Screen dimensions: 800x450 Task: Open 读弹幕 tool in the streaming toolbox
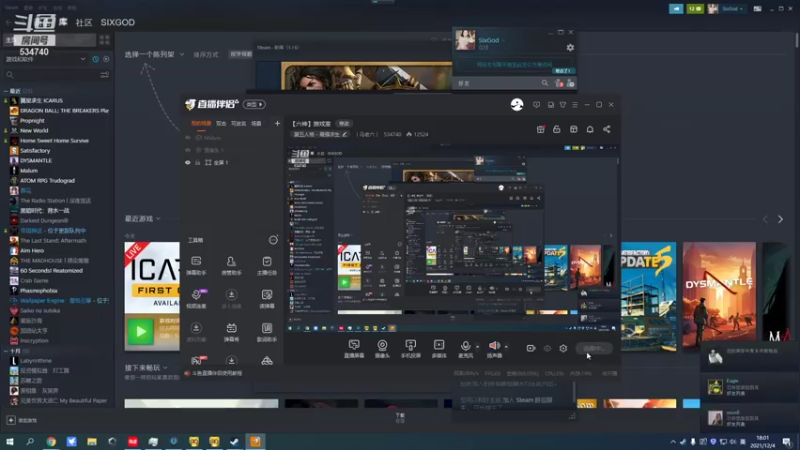(267, 299)
